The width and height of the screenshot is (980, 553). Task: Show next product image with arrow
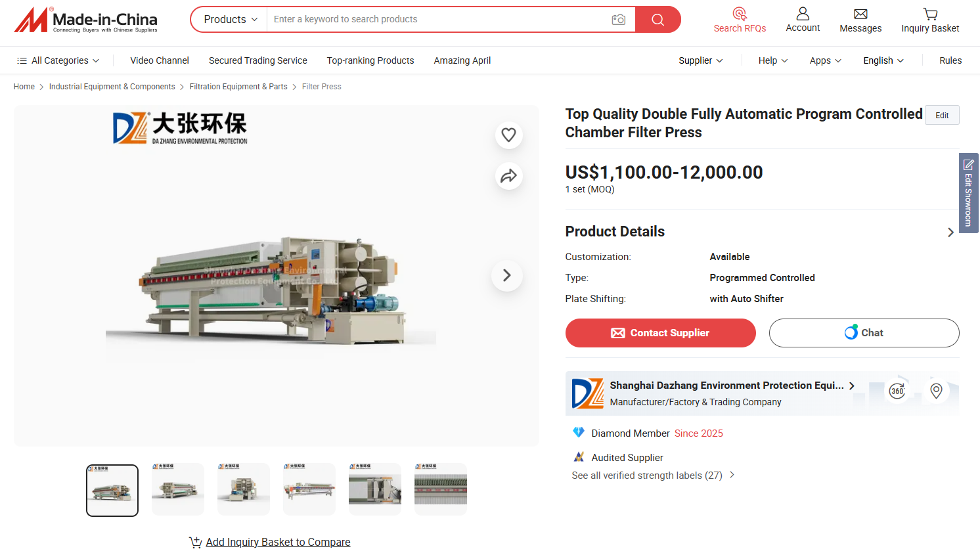click(507, 275)
